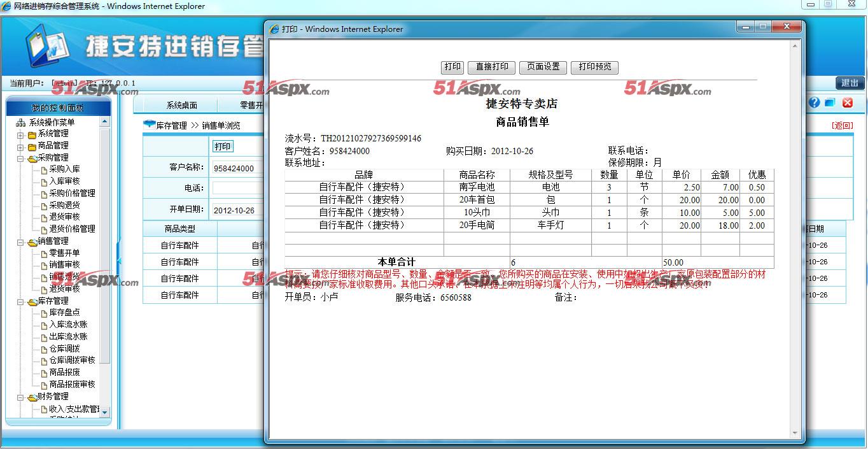Click serial number TH20121027927369599146

click(x=370, y=138)
